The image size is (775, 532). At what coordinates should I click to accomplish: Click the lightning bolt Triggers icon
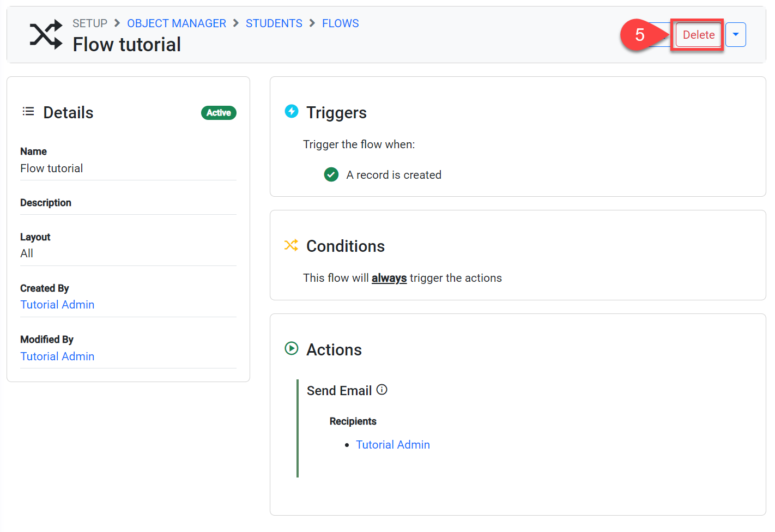(x=292, y=111)
